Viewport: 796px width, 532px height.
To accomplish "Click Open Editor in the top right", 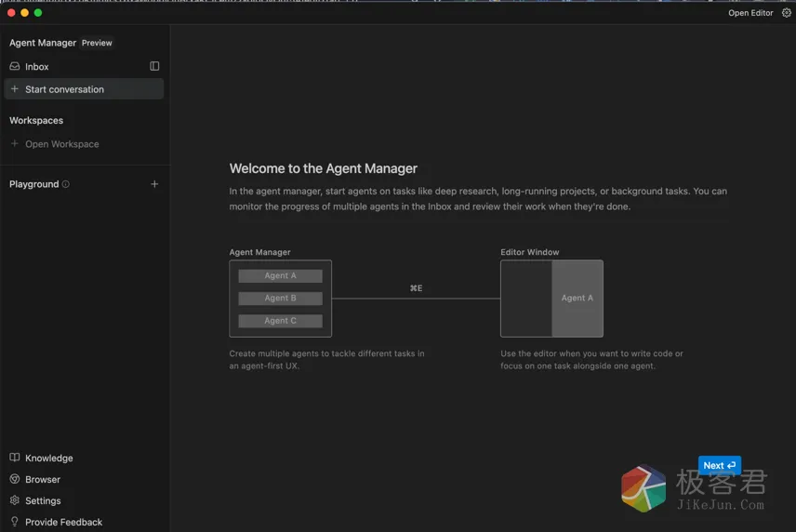I will pos(750,13).
